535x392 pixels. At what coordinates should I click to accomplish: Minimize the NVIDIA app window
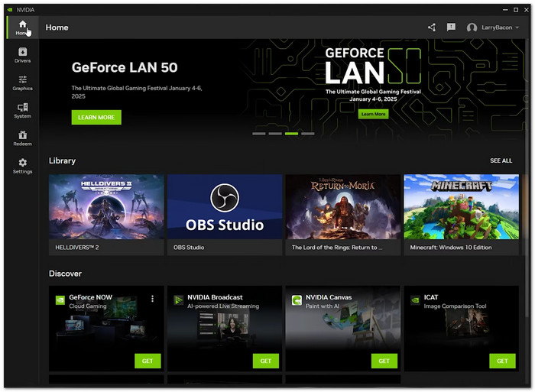point(505,10)
